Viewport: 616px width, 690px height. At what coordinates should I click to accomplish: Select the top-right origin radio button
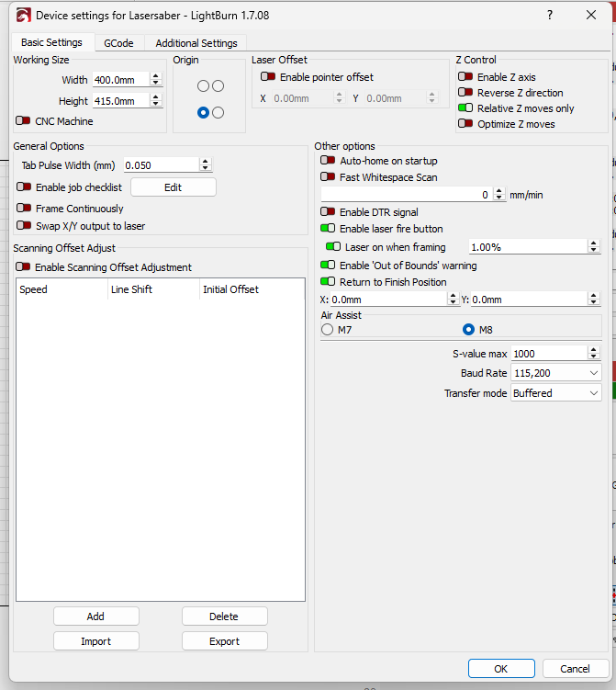point(218,86)
